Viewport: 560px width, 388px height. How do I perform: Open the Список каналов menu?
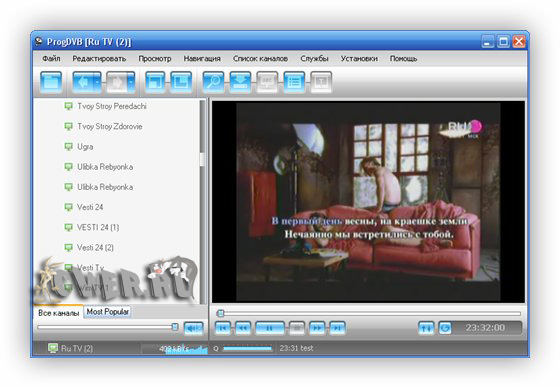[x=260, y=58]
